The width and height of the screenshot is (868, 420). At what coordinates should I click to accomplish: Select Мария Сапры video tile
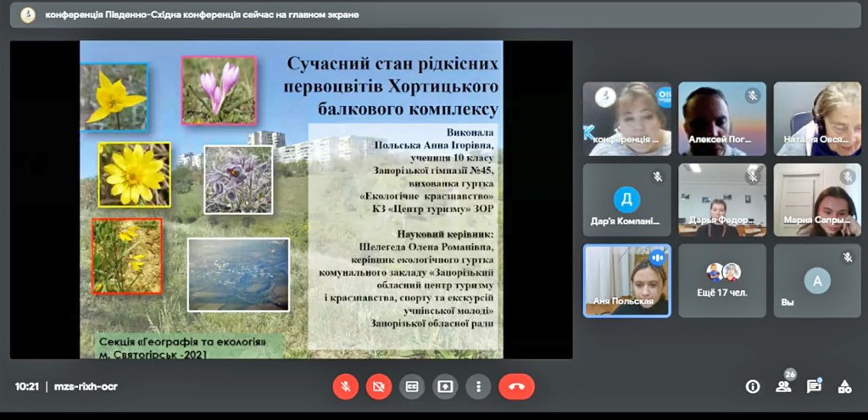click(817, 200)
